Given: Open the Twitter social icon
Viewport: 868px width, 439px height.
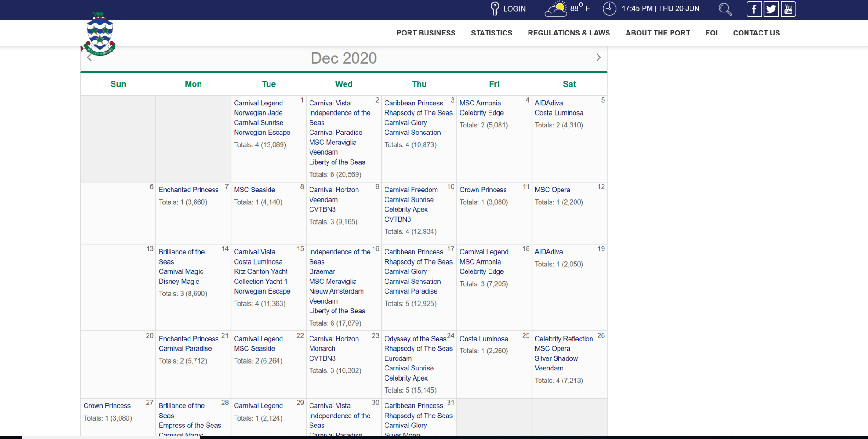Looking at the screenshot, I should (x=771, y=9).
